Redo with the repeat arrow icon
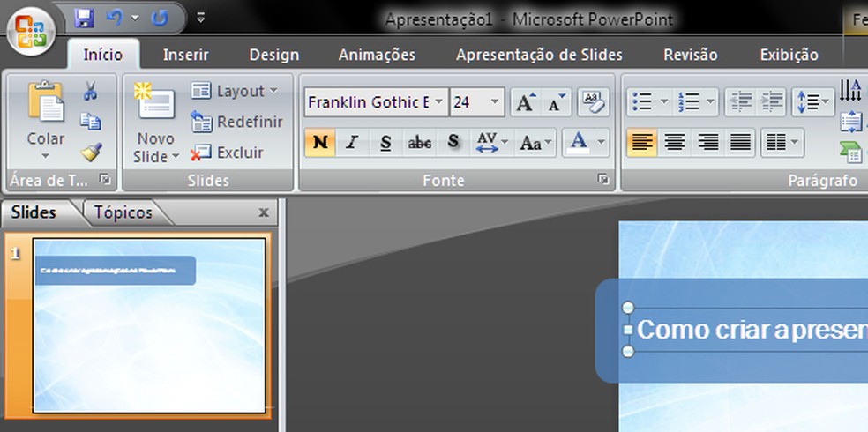The image size is (868, 432). pyautogui.click(x=160, y=19)
